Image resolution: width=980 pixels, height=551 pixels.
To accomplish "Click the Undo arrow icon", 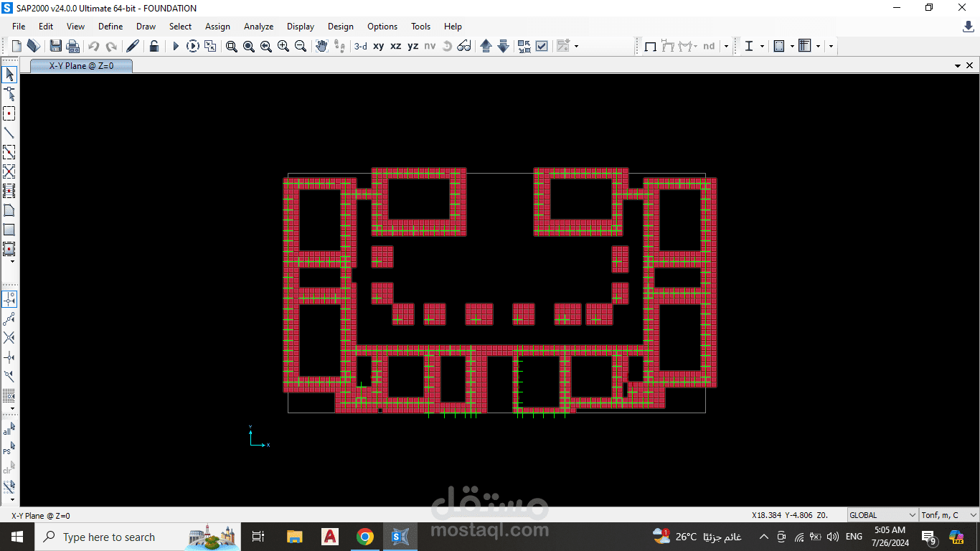I will [x=94, y=46].
